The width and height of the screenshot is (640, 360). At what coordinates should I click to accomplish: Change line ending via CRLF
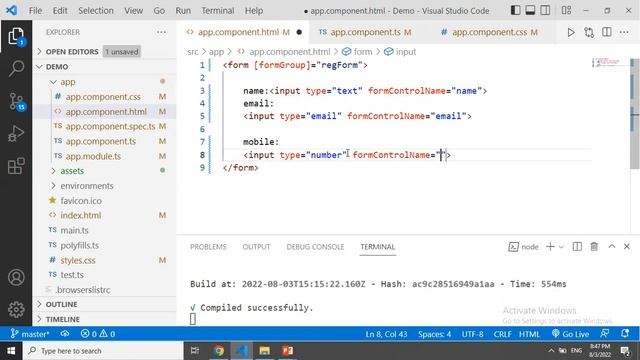[502, 334]
